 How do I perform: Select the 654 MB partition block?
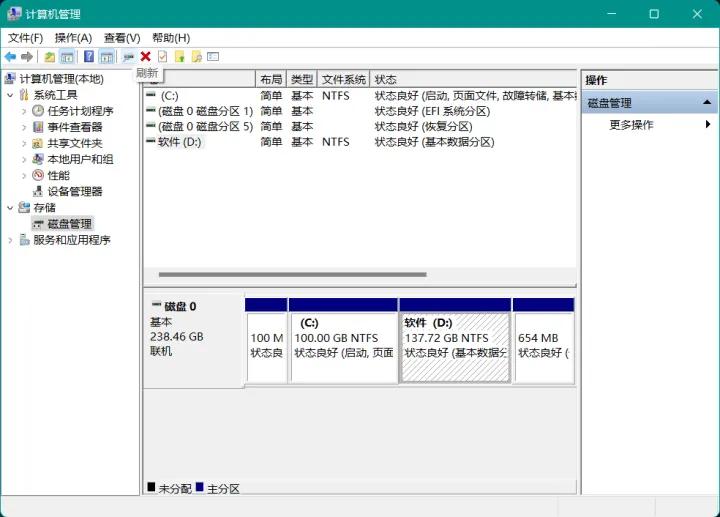(544, 340)
